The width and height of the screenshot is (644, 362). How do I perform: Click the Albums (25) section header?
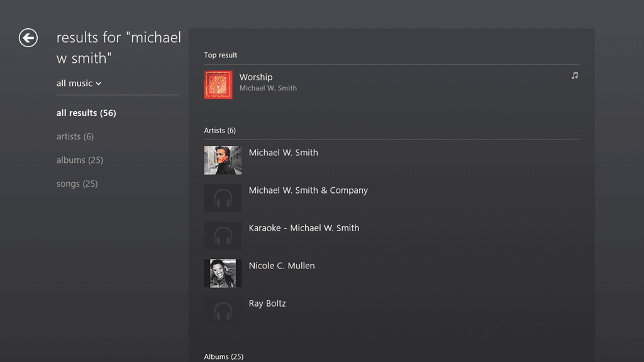[x=223, y=356]
